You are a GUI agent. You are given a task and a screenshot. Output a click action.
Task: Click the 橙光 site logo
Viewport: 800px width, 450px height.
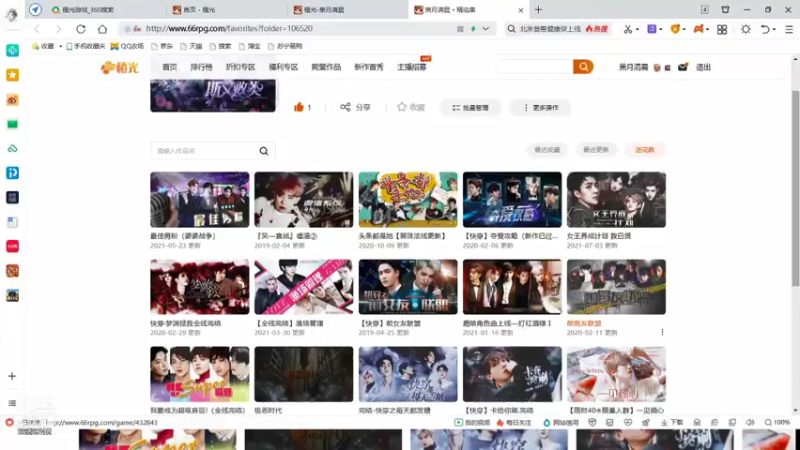(119, 67)
